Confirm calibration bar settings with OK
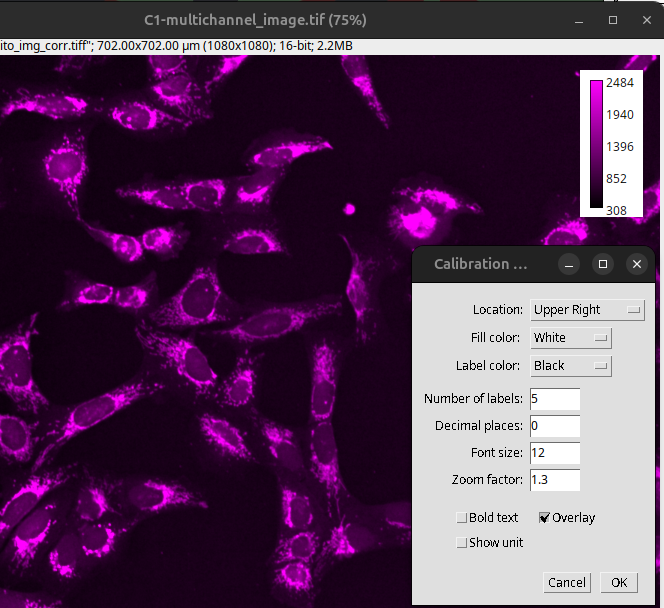The image size is (664, 608). pyautogui.click(x=619, y=583)
